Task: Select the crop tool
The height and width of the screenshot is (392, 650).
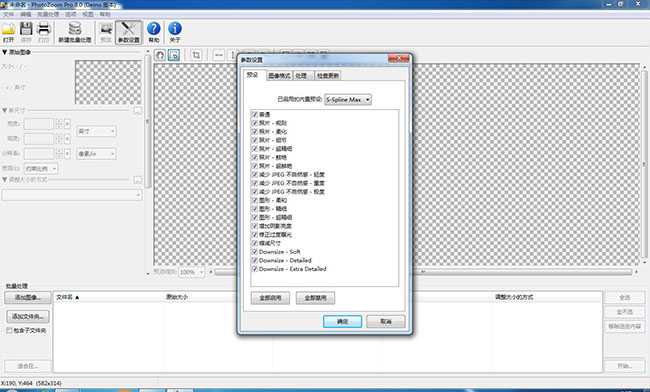Action: [x=196, y=55]
